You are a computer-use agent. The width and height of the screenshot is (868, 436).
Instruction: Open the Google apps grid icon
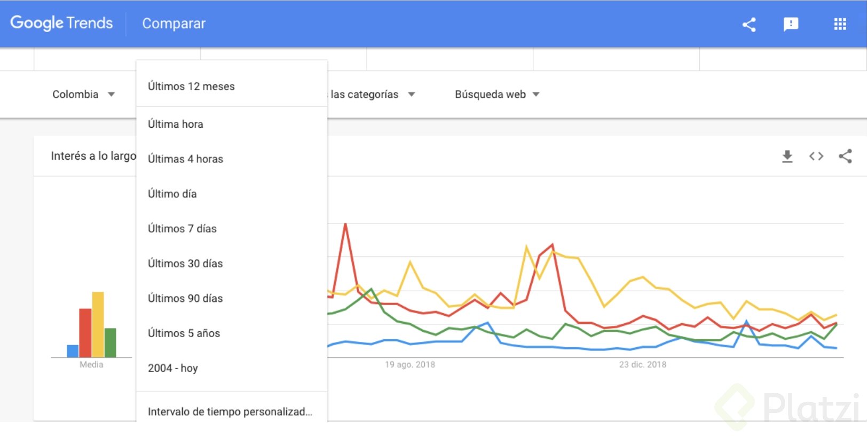tap(840, 24)
